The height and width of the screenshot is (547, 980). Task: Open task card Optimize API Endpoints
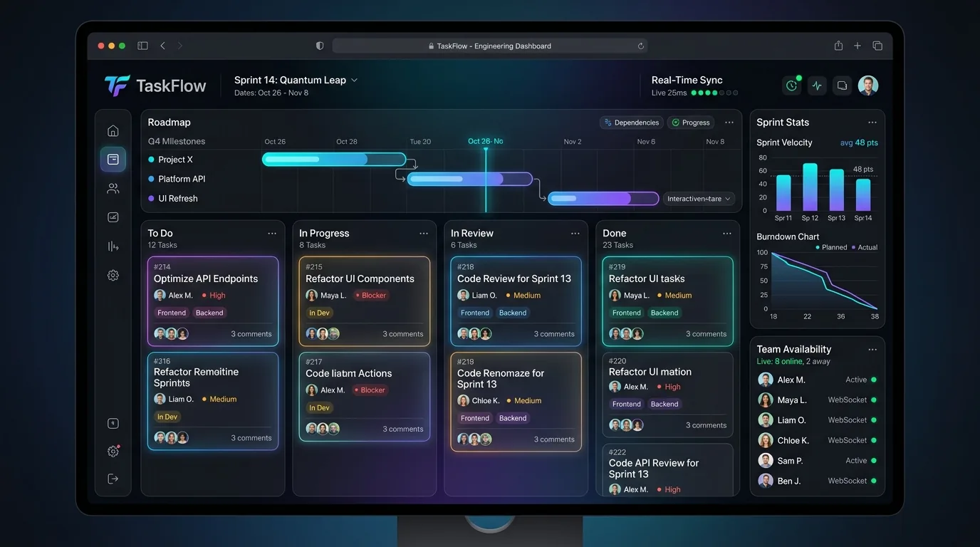pyautogui.click(x=213, y=301)
